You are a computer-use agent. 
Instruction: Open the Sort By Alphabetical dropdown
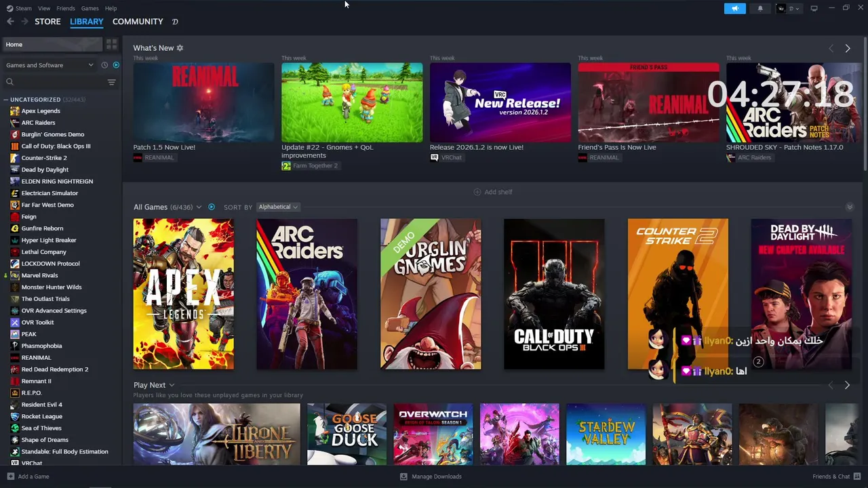278,207
